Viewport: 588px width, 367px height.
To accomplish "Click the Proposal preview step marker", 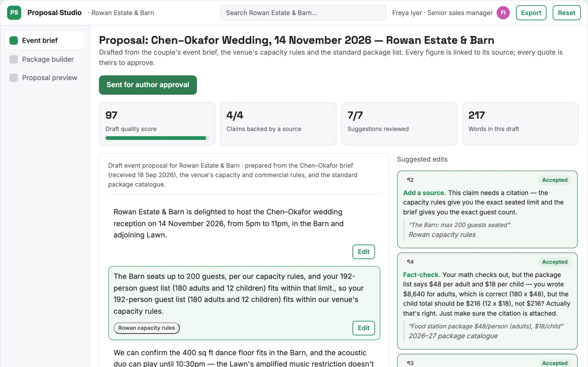I will [14, 78].
